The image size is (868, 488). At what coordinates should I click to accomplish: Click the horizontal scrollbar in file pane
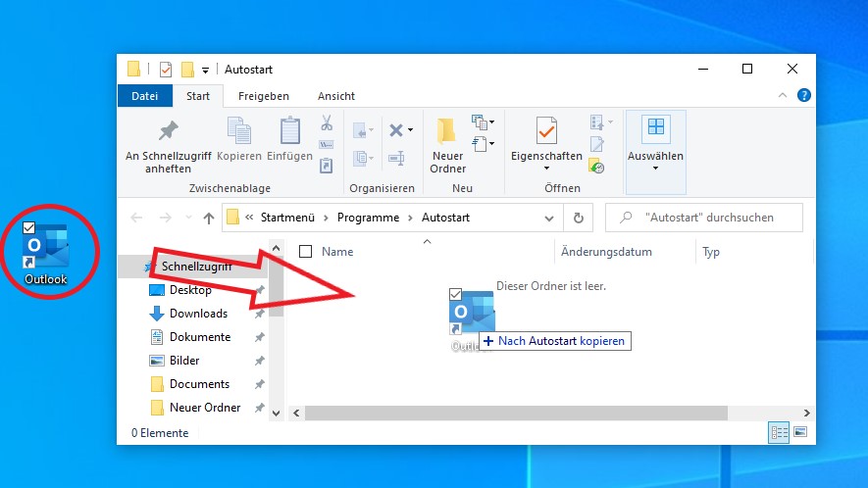point(516,413)
